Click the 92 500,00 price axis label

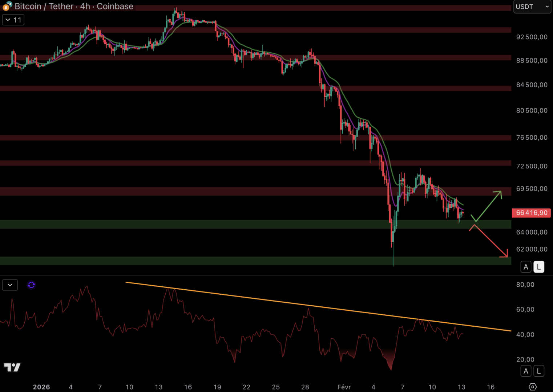(x=532, y=37)
